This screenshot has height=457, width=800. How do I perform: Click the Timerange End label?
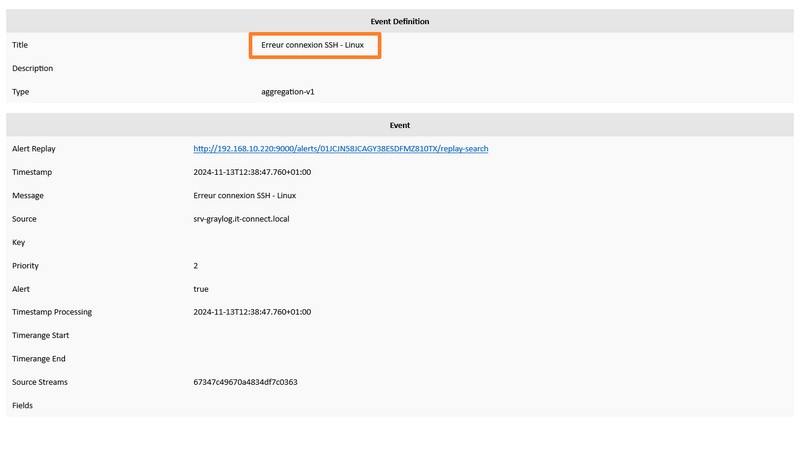[39, 359]
